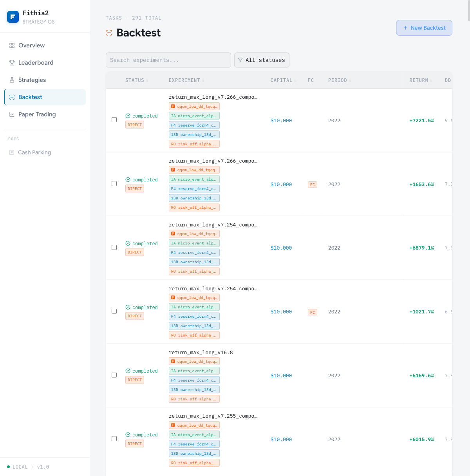
Task: Select checkbox for the +6879.1% row
Action: pyautogui.click(x=114, y=248)
